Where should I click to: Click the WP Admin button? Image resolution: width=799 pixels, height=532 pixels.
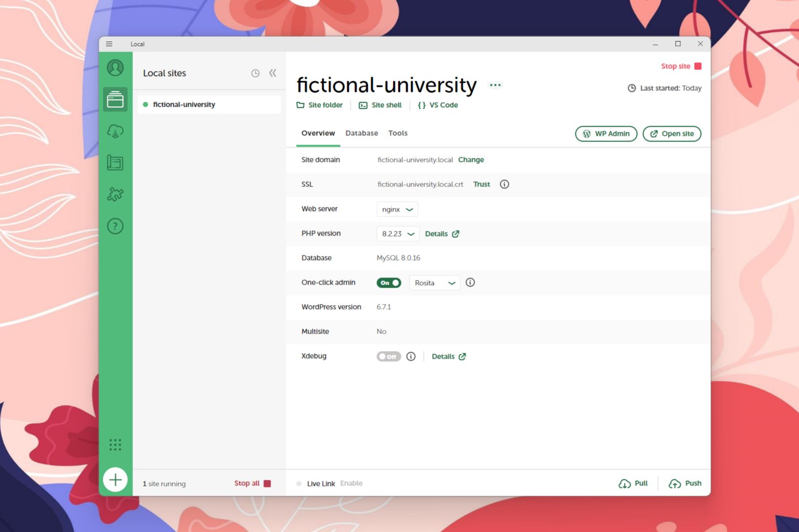click(x=606, y=134)
